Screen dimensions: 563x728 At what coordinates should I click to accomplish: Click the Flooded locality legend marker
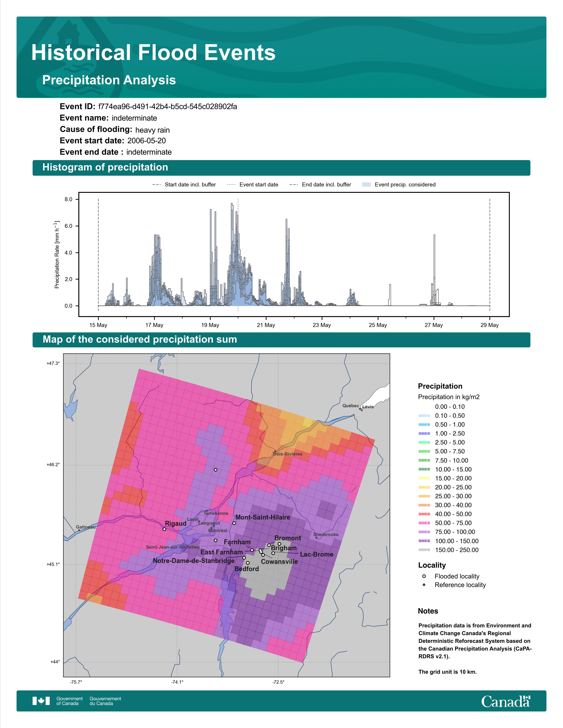tap(424, 576)
